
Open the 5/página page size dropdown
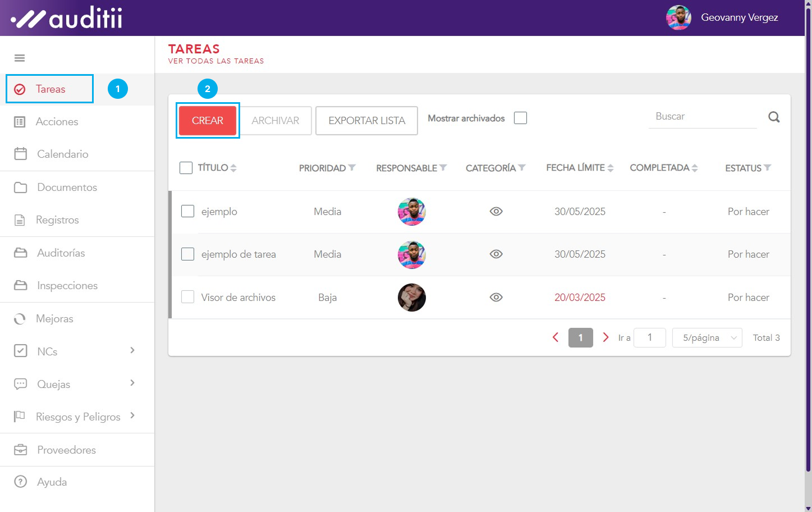pyautogui.click(x=707, y=337)
